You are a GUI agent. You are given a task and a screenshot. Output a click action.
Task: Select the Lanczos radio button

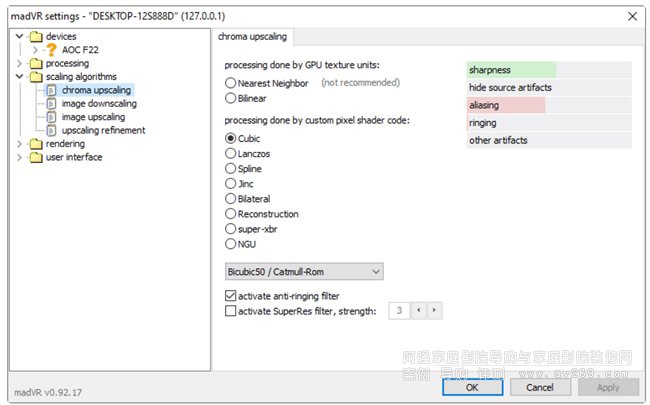click(231, 154)
